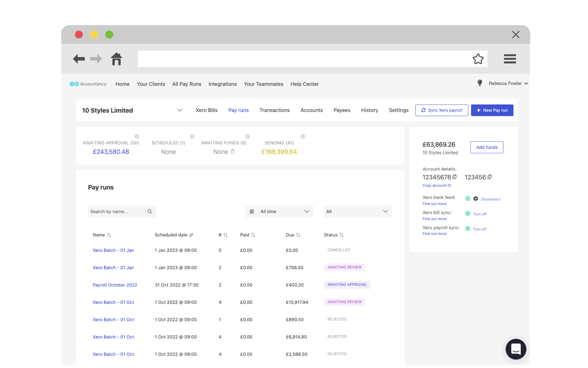588x368 pixels.
Task: Click the browser back arrow
Action: [79, 59]
